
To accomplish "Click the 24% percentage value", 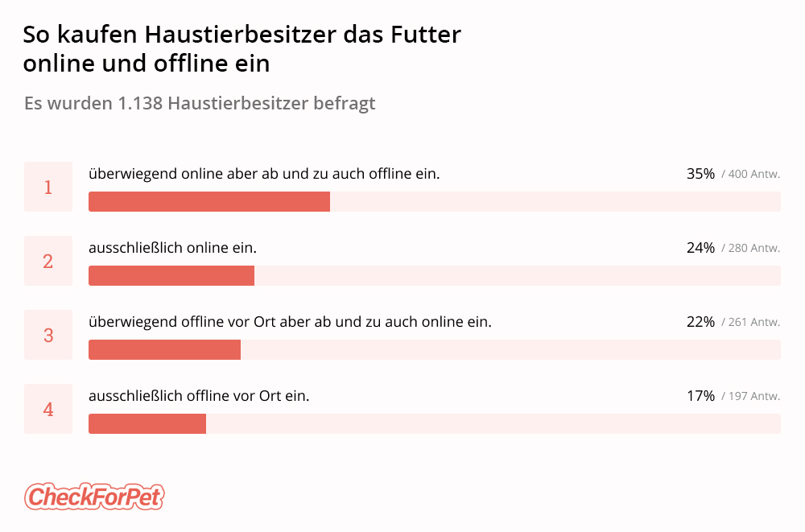I will 700,248.
